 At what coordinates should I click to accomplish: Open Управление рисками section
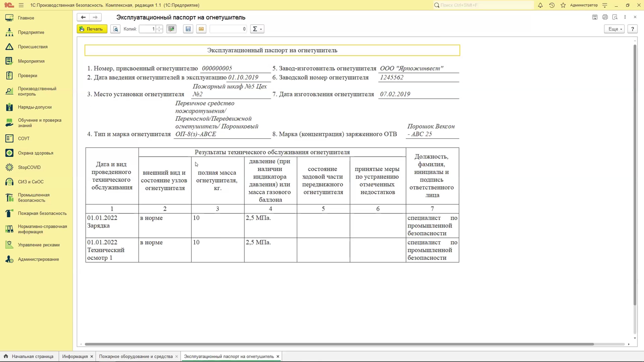(x=39, y=245)
